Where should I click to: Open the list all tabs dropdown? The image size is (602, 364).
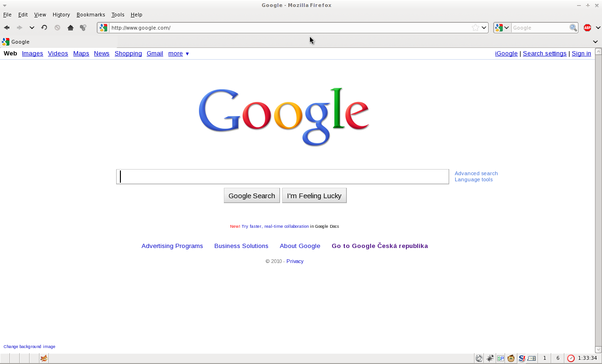tap(595, 42)
